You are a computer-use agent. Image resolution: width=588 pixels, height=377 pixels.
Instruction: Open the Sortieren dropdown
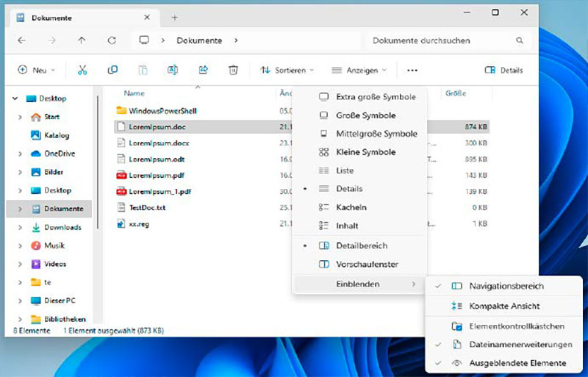click(x=287, y=70)
